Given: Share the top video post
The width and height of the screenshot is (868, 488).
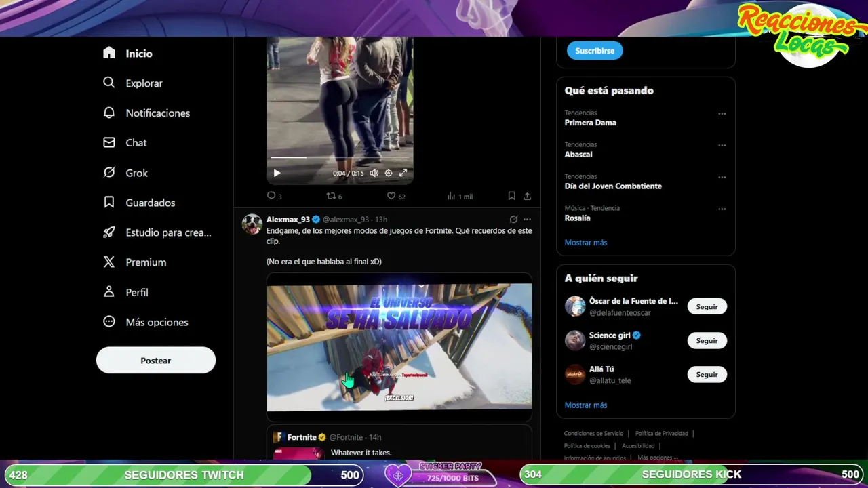Looking at the screenshot, I should pos(527,196).
